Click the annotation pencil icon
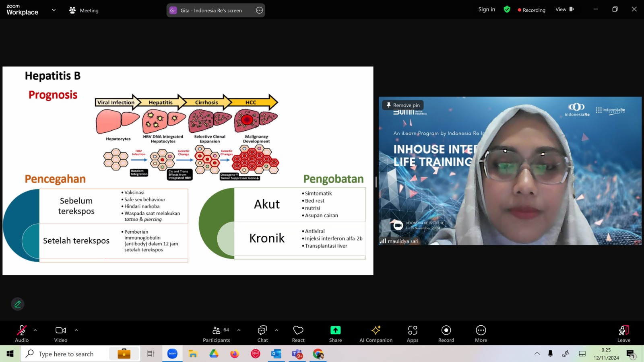The height and width of the screenshot is (362, 644). click(x=18, y=304)
